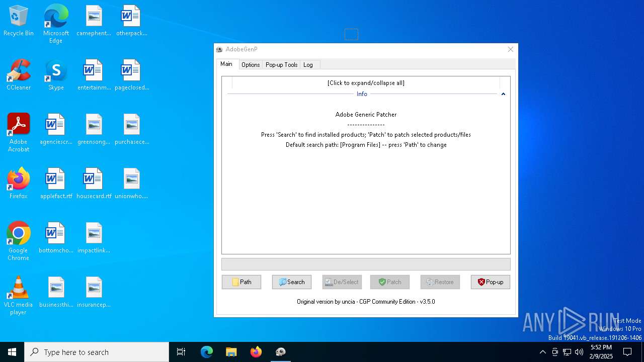Image resolution: width=644 pixels, height=362 pixels.
Task: Click the 'Original version by uncia' footer text
Action: click(x=366, y=302)
